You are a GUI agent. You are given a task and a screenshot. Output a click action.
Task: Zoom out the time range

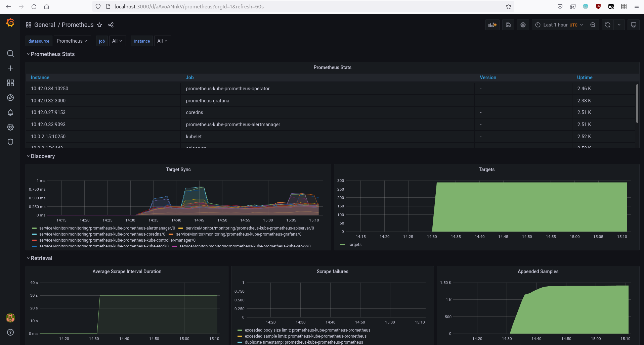593,25
